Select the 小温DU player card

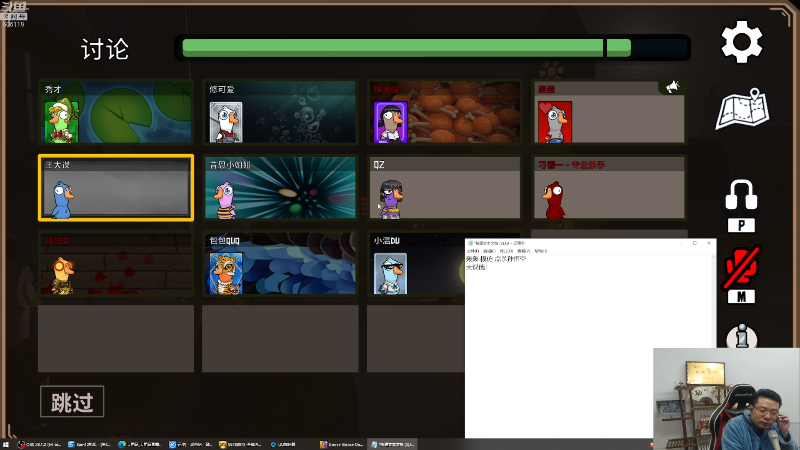416,264
